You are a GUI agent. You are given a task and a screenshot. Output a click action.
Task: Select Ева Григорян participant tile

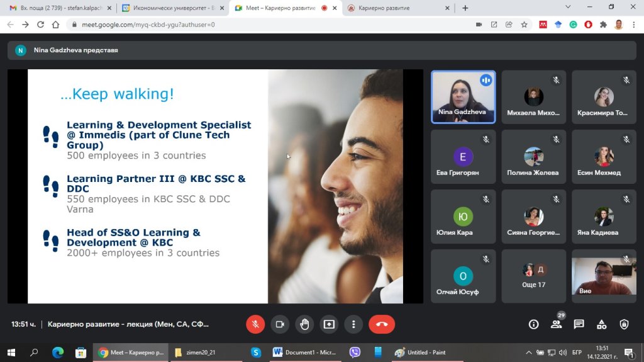click(x=464, y=157)
